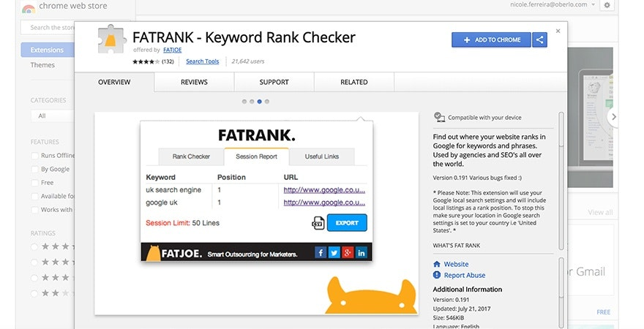The width and height of the screenshot is (644, 329).
Task: Click the Facebook icon in FATJOE banner
Action: point(321,253)
